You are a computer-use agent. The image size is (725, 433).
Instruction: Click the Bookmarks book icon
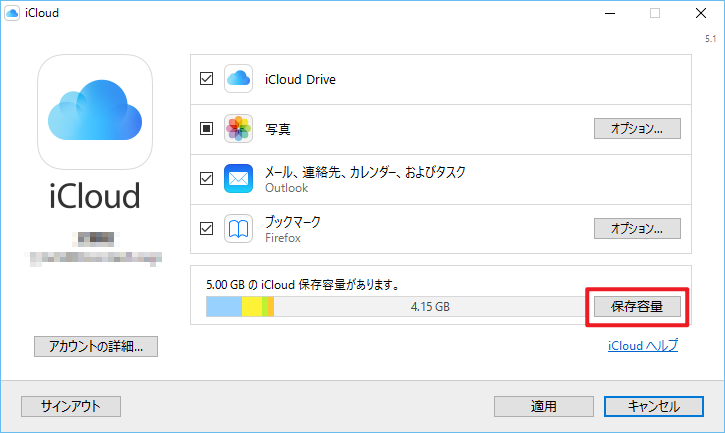click(238, 228)
